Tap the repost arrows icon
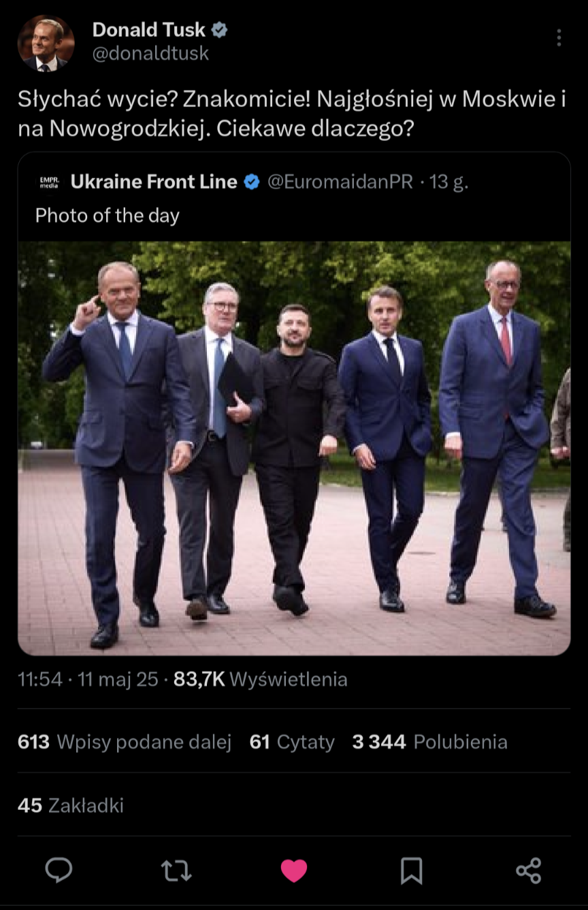 176,870
